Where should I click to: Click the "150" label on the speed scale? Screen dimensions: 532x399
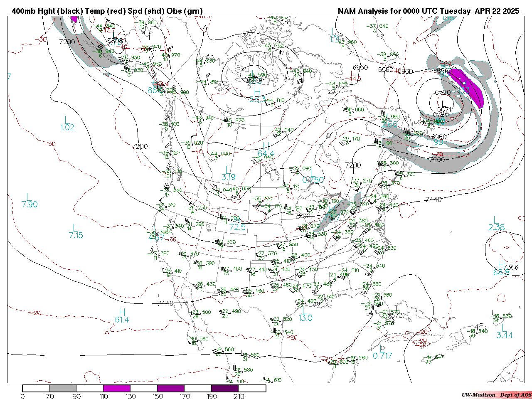158,396
